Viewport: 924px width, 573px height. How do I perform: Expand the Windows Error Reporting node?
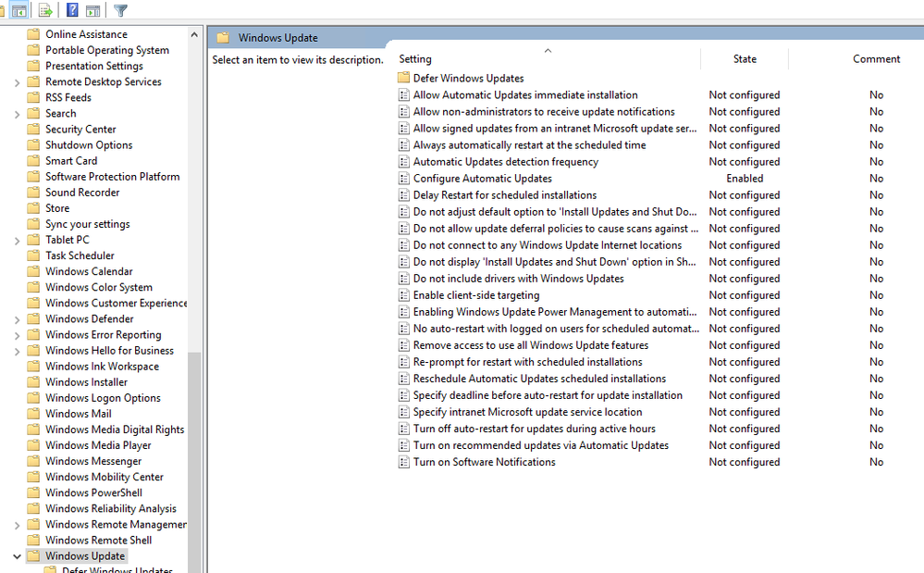click(17, 335)
